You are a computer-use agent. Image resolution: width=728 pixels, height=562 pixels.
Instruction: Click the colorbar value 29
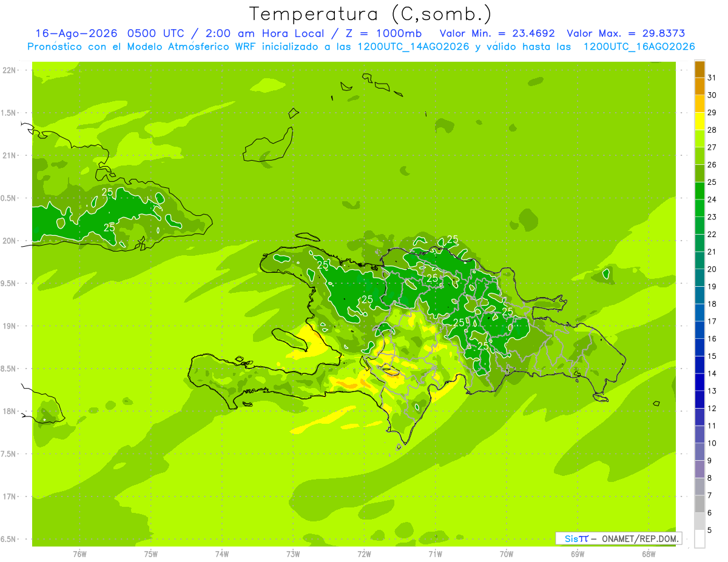[x=712, y=112]
